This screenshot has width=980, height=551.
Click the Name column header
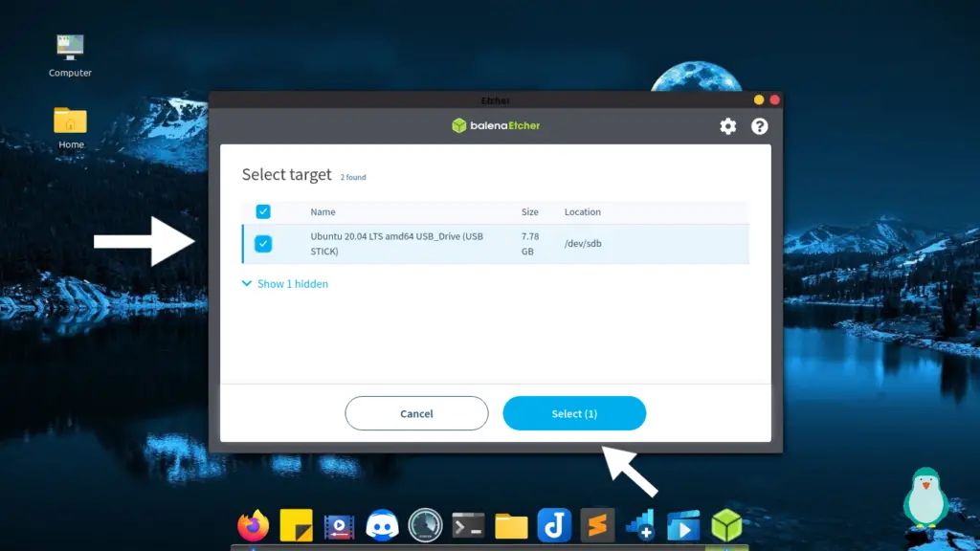(x=323, y=211)
